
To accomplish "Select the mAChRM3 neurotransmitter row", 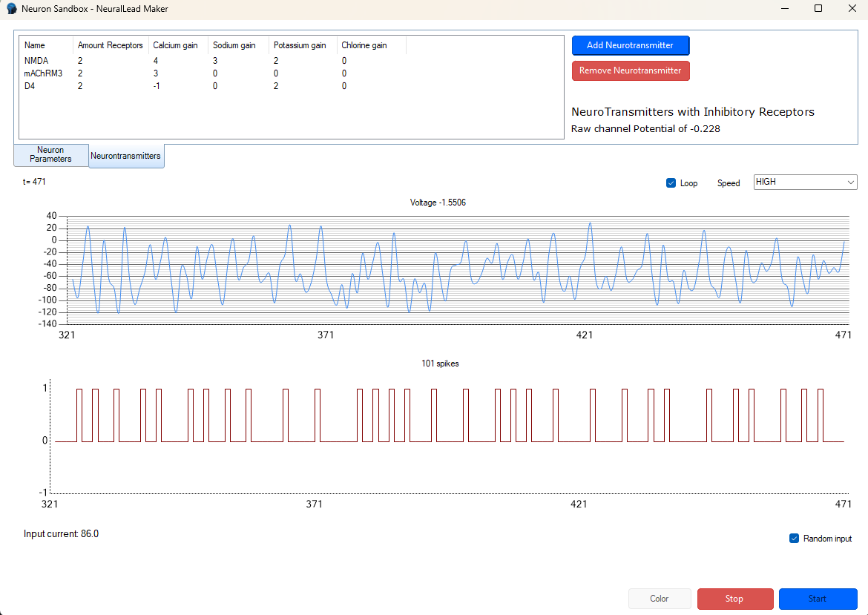I will 42,73.
